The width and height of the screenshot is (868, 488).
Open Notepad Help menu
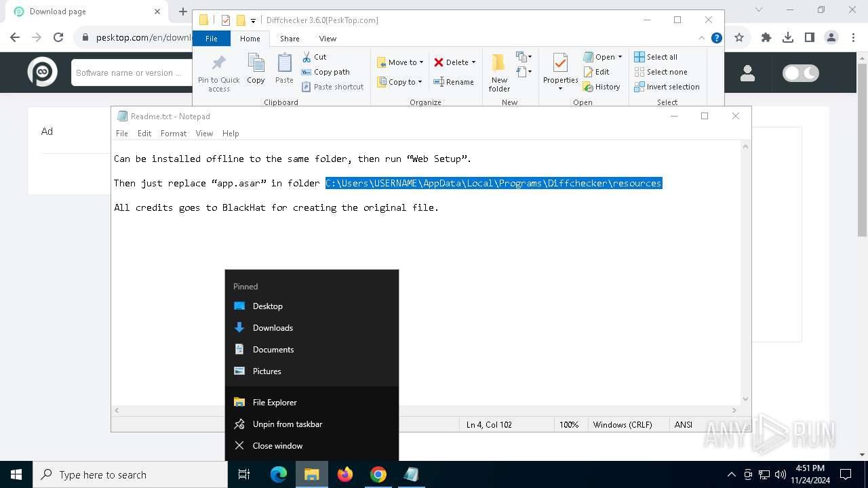(231, 134)
